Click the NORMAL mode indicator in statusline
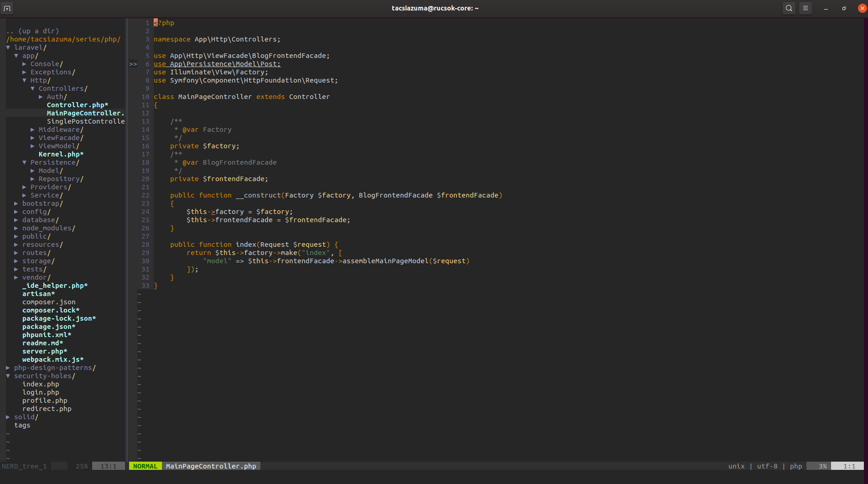The width and height of the screenshot is (868, 484). pyautogui.click(x=145, y=466)
